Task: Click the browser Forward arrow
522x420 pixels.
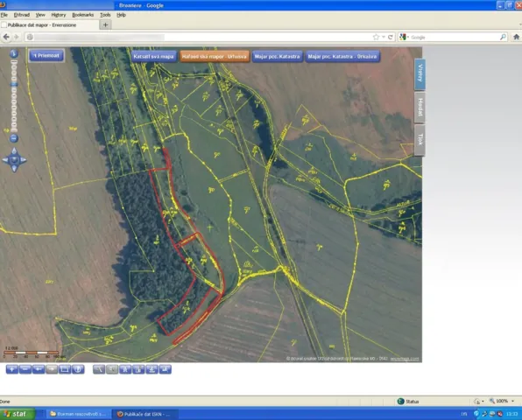Action: pos(17,37)
